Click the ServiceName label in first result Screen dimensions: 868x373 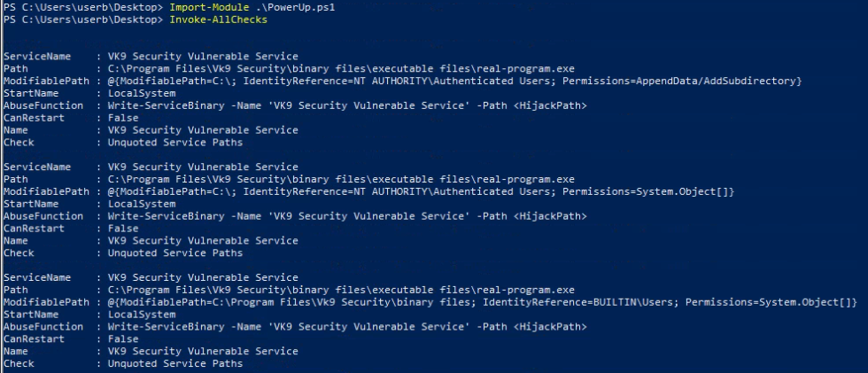tap(36, 57)
